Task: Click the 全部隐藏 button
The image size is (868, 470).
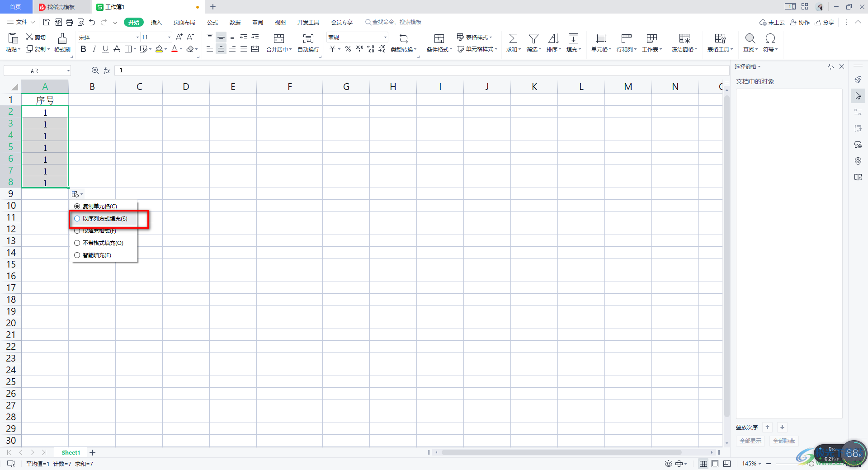Action: tap(784, 441)
